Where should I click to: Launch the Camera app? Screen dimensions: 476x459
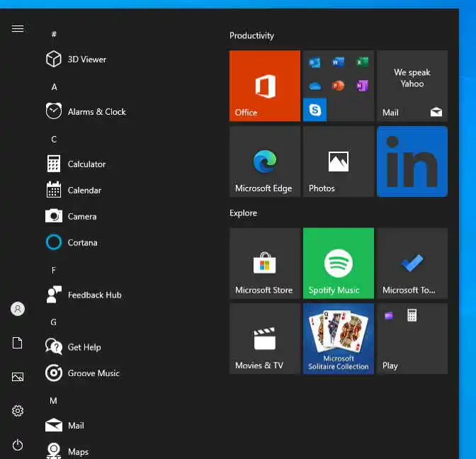pos(71,217)
